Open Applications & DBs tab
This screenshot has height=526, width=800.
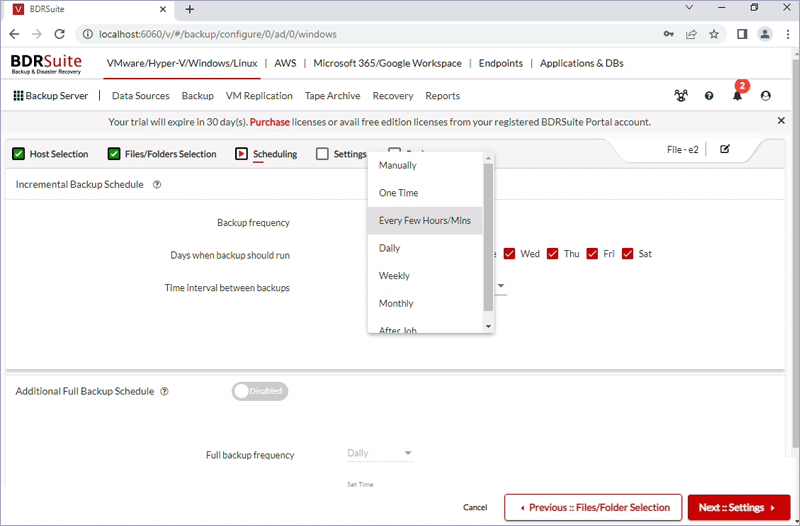tap(582, 63)
